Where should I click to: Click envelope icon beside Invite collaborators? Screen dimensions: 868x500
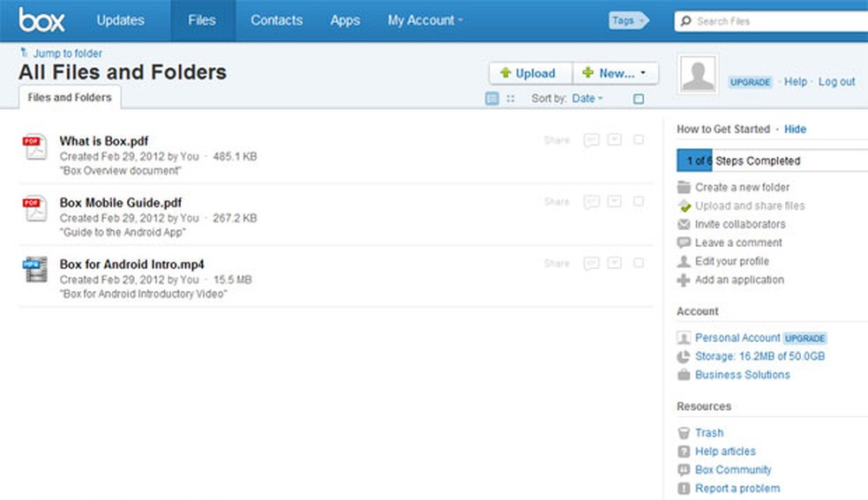684,224
